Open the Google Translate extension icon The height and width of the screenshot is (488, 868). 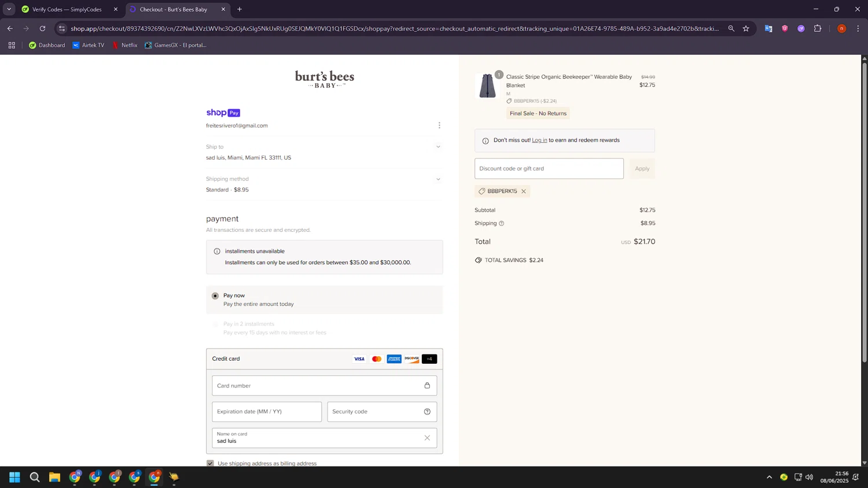768,28
